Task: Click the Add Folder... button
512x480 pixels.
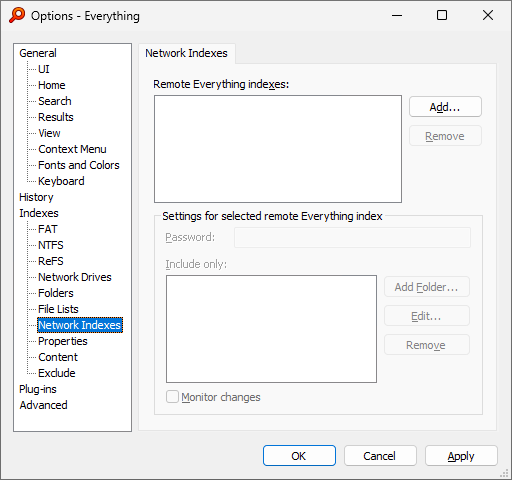Action: pos(427,287)
